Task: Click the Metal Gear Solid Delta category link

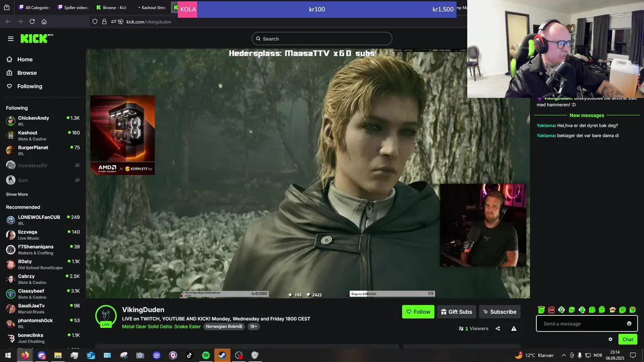Action: 161,326
